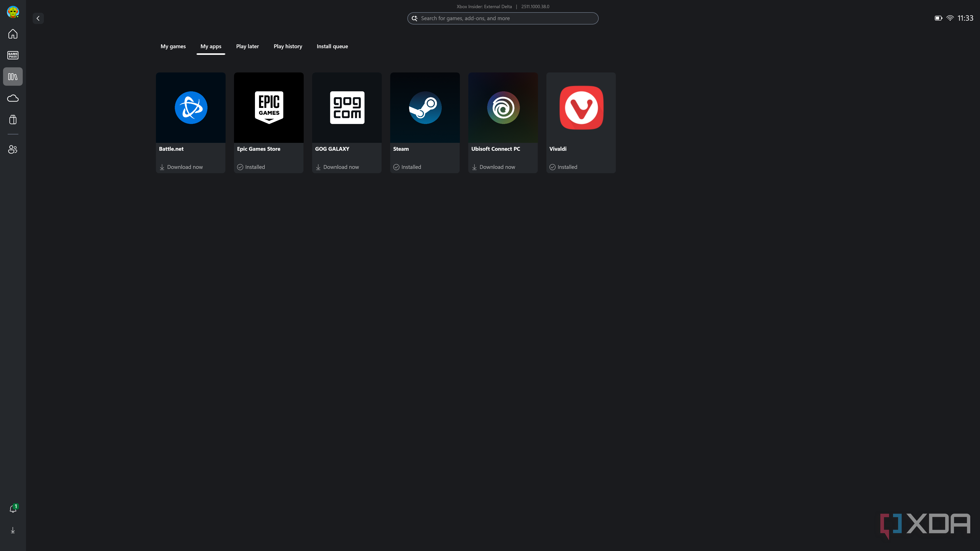Click Download now under Battle.net
The image size is (980, 551).
[185, 167]
